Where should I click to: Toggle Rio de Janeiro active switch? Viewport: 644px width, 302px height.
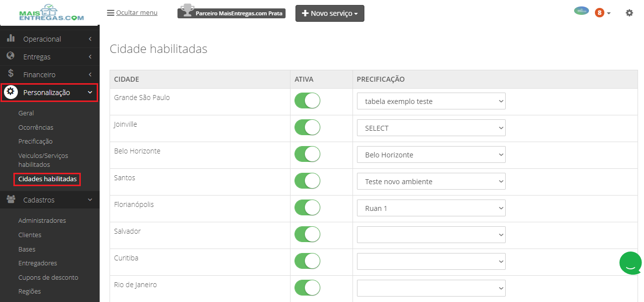(x=307, y=288)
